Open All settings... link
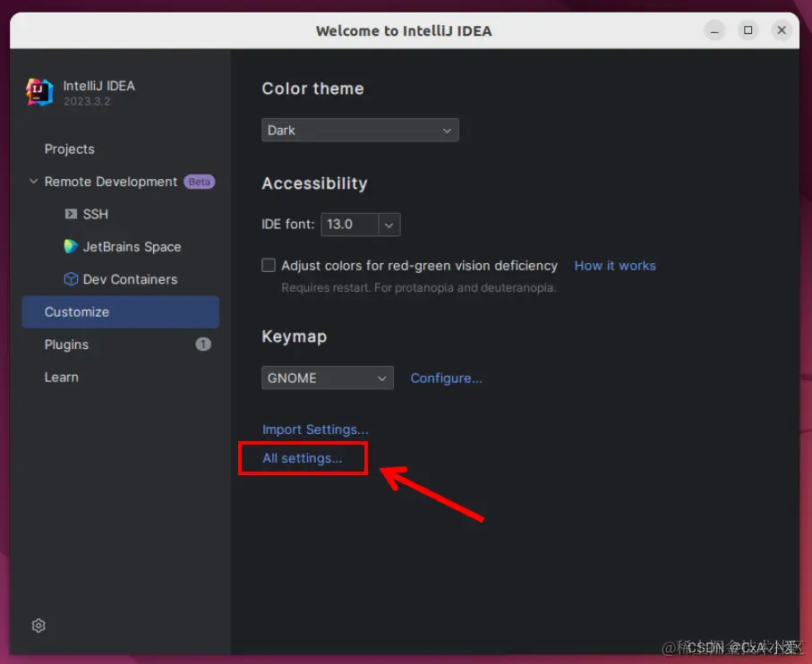Screen dimensions: 812x664 [x=303, y=458]
